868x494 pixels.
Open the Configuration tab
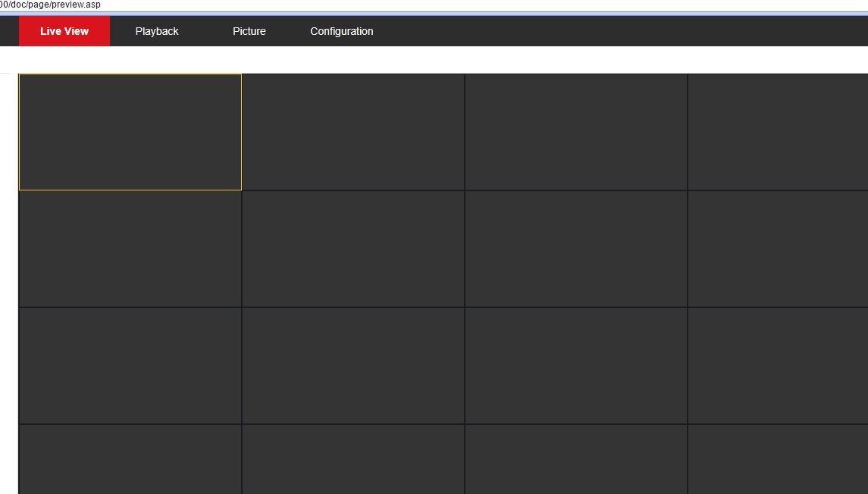[342, 31]
